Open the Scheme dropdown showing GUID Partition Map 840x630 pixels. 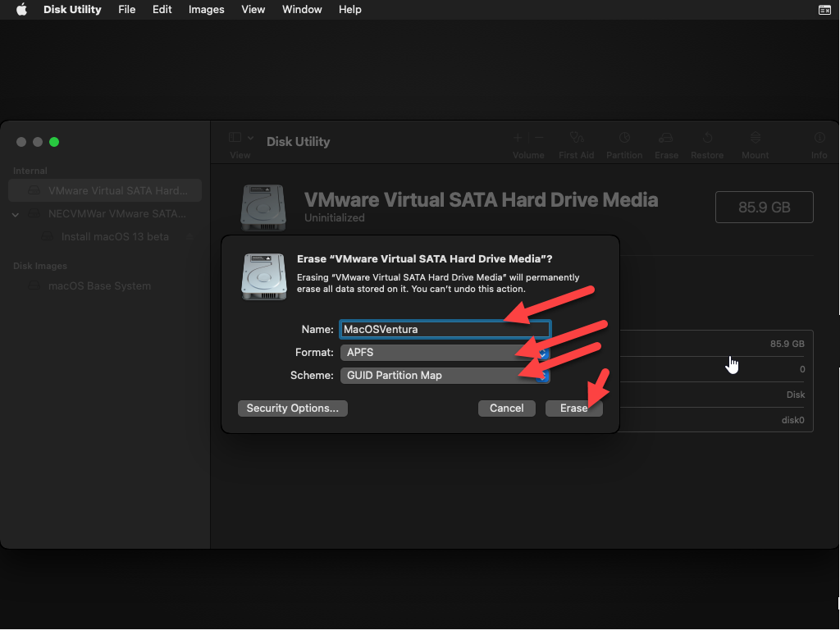(444, 376)
